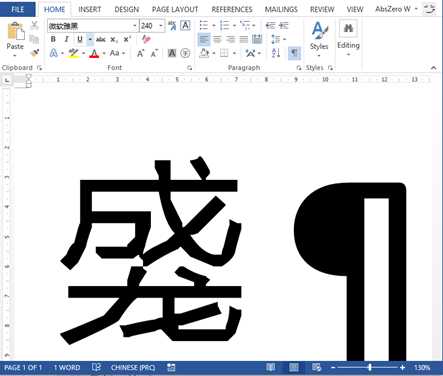The height and width of the screenshot is (376, 443).
Task: Apply subscript formatting
Action: [114, 40]
